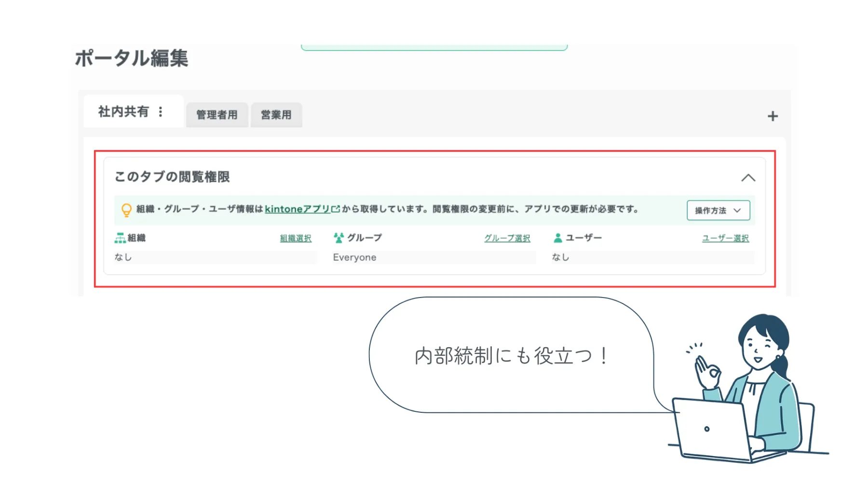This screenshot has width=868, height=488.
Task: Click the ユーザー column label
Action: point(583,238)
